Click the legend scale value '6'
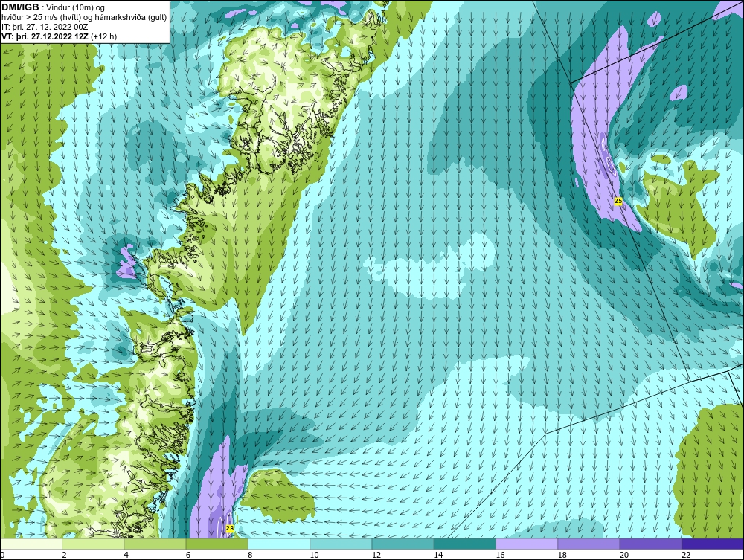The height and width of the screenshot is (560, 744). point(188,556)
